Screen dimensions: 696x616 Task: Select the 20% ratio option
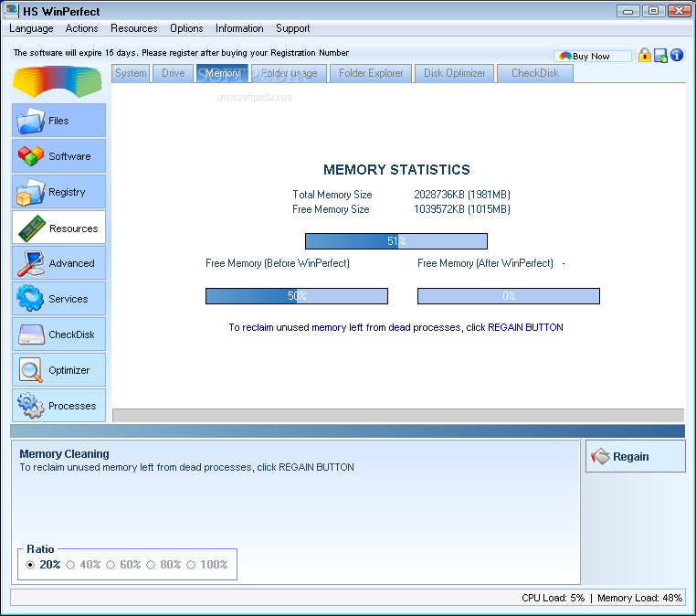point(30,565)
